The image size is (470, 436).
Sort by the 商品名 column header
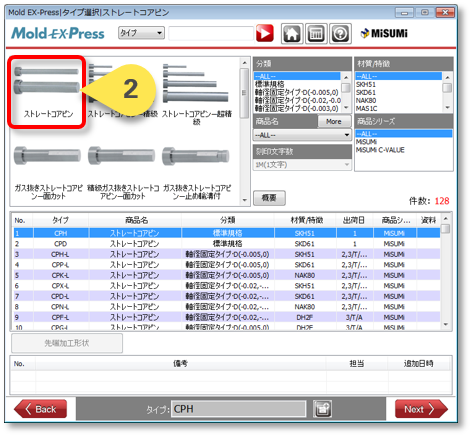[136, 220]
